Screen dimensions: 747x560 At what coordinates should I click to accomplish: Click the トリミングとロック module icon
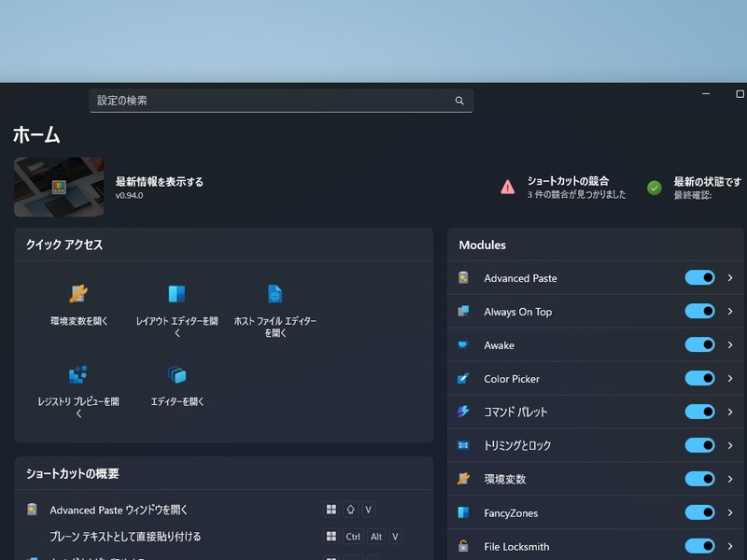463,445
